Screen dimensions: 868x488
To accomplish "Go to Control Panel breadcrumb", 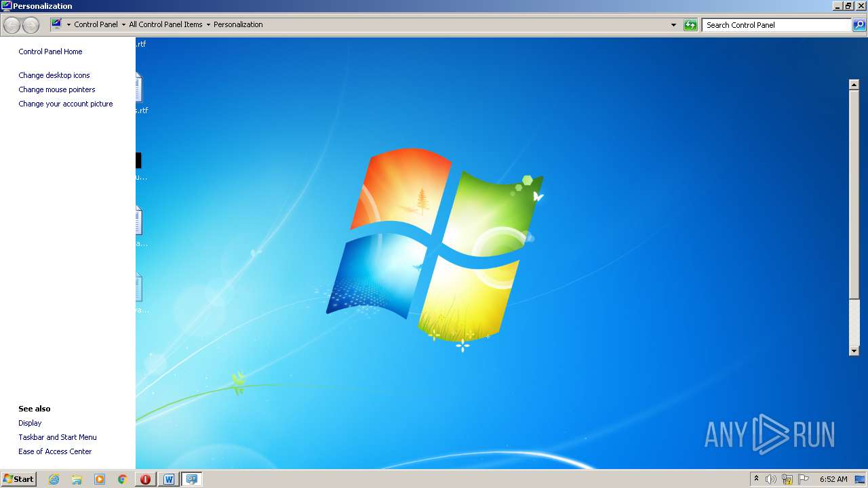I will coord(96,24).
